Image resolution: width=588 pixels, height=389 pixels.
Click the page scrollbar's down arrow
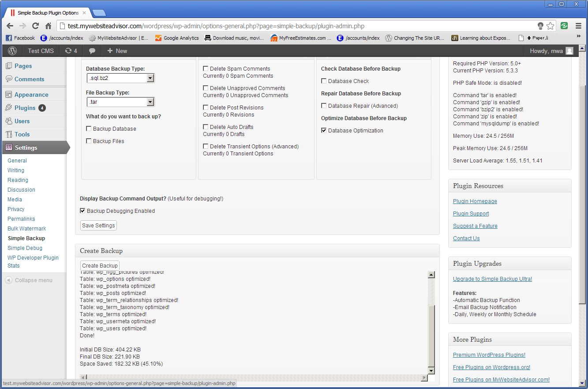[583, 383]
